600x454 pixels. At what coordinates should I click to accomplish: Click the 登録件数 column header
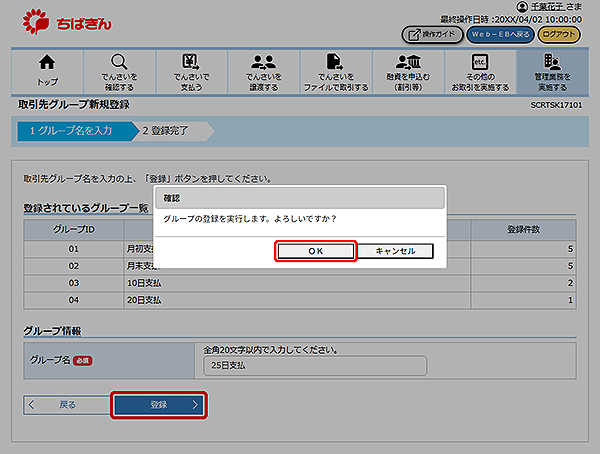coord(523,230)
